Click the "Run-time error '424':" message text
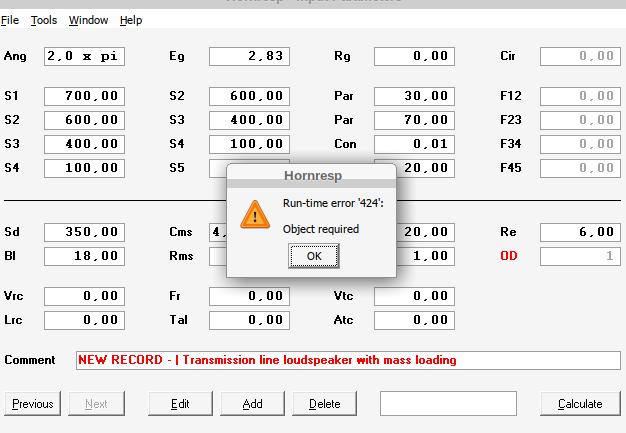 333,203
